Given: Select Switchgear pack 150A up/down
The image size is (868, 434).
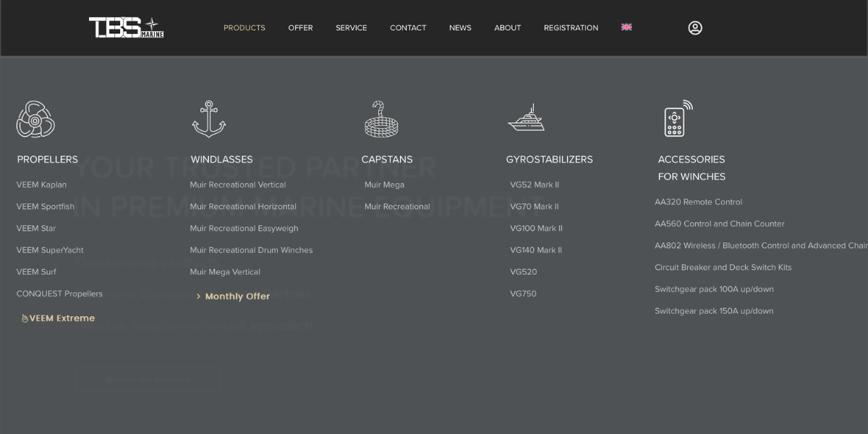Looking at the screenshot, I should (714, 311).
